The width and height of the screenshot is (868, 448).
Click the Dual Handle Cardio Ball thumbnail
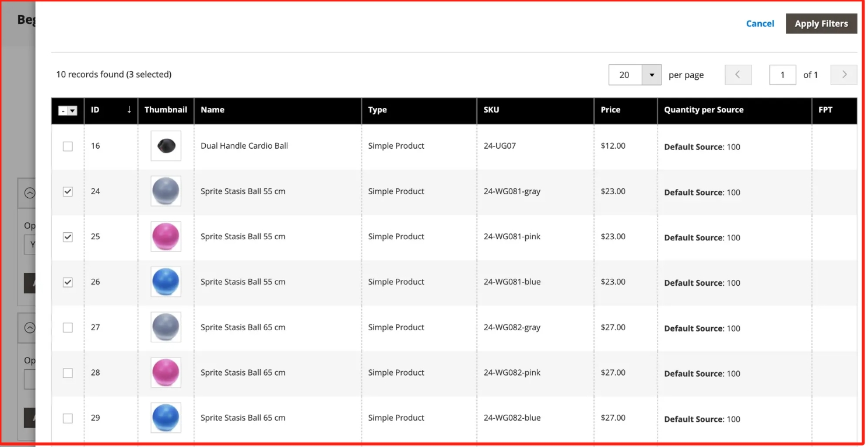tap(166, 146)
